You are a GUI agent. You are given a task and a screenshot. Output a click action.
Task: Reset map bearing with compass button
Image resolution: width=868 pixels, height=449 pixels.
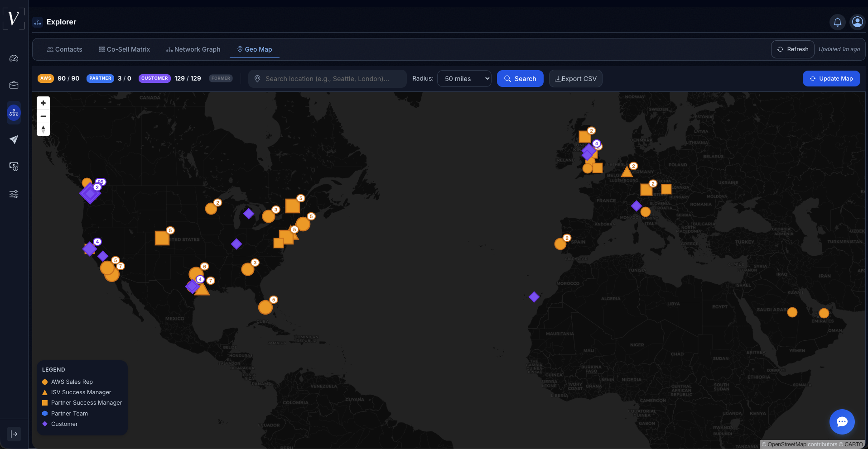[43, 129]
